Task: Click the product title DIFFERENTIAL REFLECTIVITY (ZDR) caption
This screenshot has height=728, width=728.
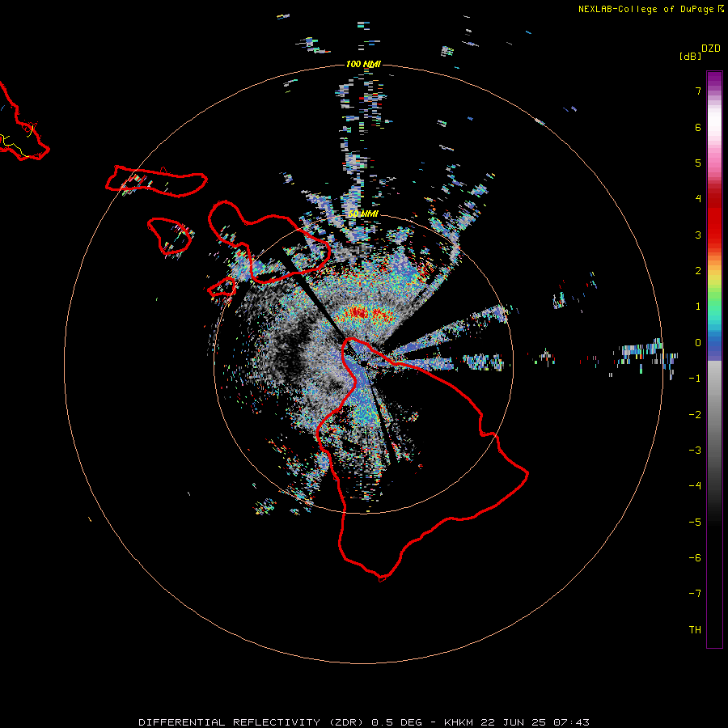Action: pos(253,722)
